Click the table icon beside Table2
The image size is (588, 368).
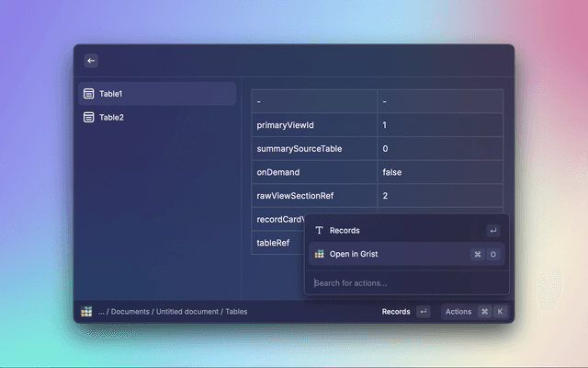(88, 118)
